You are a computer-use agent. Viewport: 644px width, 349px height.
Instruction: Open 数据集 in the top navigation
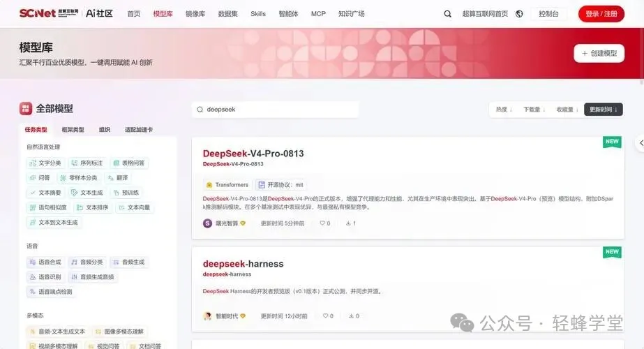pyautogui.click(x=227, y=13)
